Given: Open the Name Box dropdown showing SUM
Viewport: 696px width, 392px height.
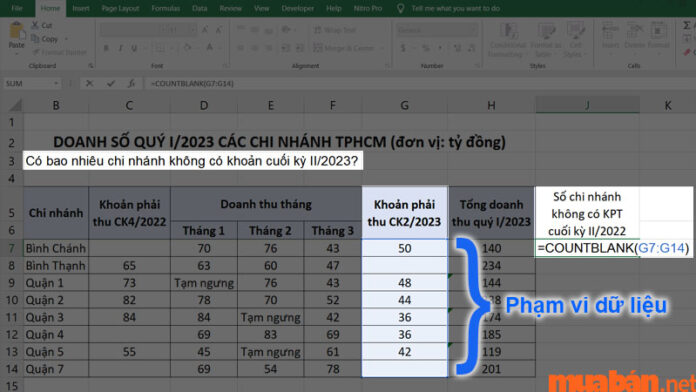Looking at the screenshot, I should (x=56, y=83).
